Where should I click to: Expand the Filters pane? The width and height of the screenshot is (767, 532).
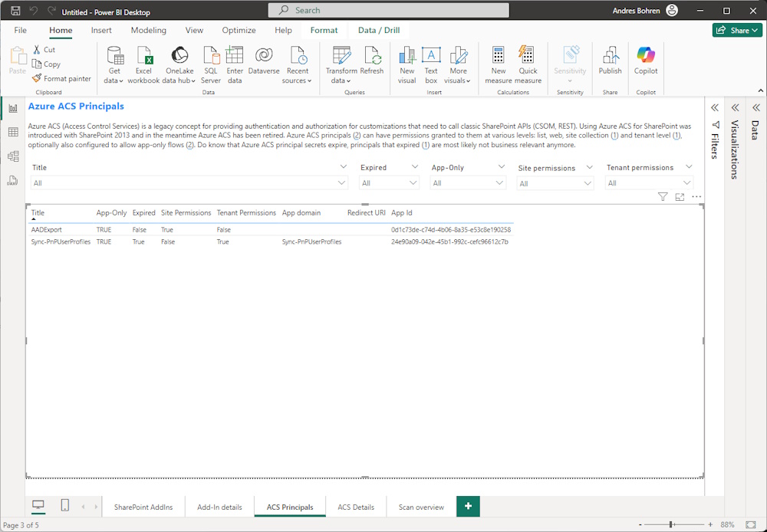point(715,107)
